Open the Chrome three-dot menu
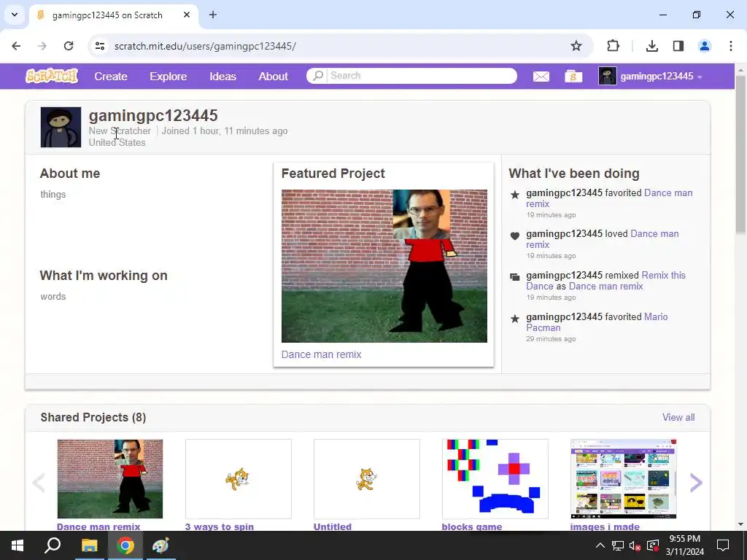747x560 pixels. pyautogui.click(x=731, y=46)
